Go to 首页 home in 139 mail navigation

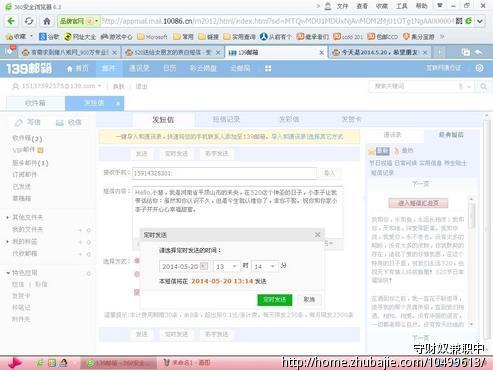tap(78, 69)
